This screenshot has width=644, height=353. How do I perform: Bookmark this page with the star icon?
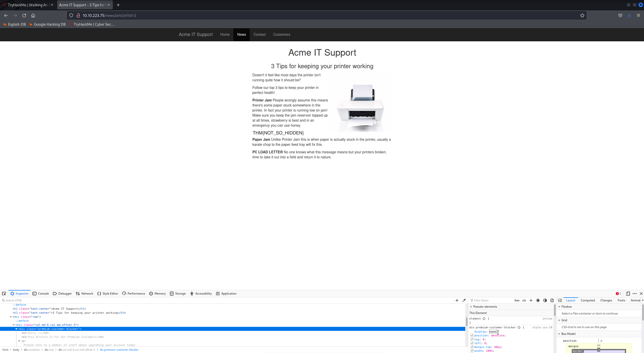(x=582, y=15)
